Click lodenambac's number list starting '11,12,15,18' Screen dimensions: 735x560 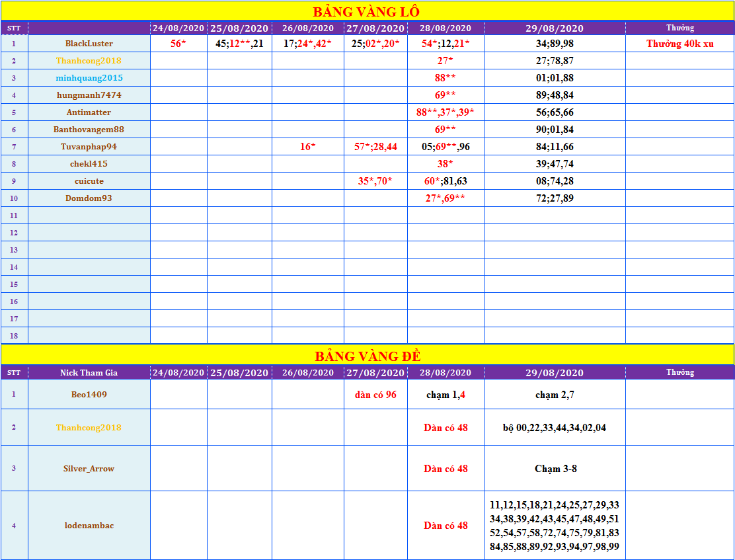(x=555, y=526)
